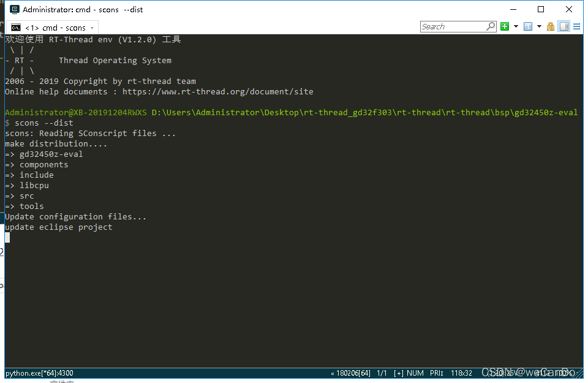588x383 pixels.
Task: Open the console list dropdown arrow
Action: (539, 26)
